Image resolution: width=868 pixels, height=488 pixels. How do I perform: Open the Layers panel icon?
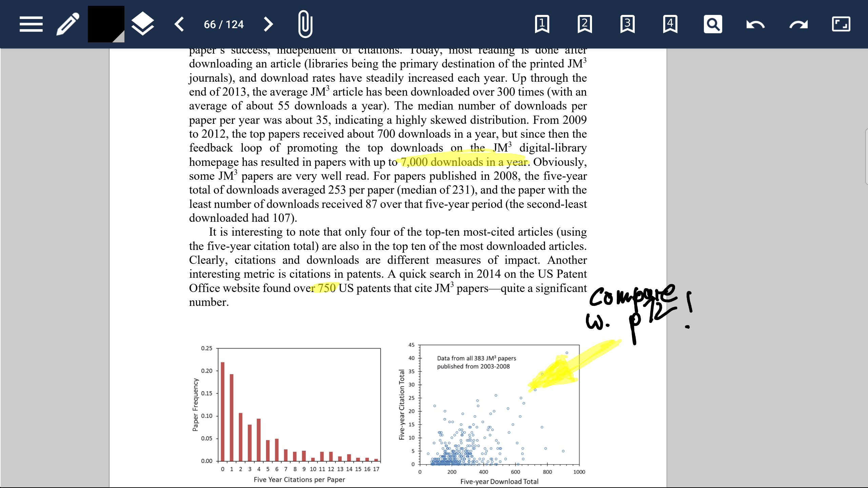142,24
